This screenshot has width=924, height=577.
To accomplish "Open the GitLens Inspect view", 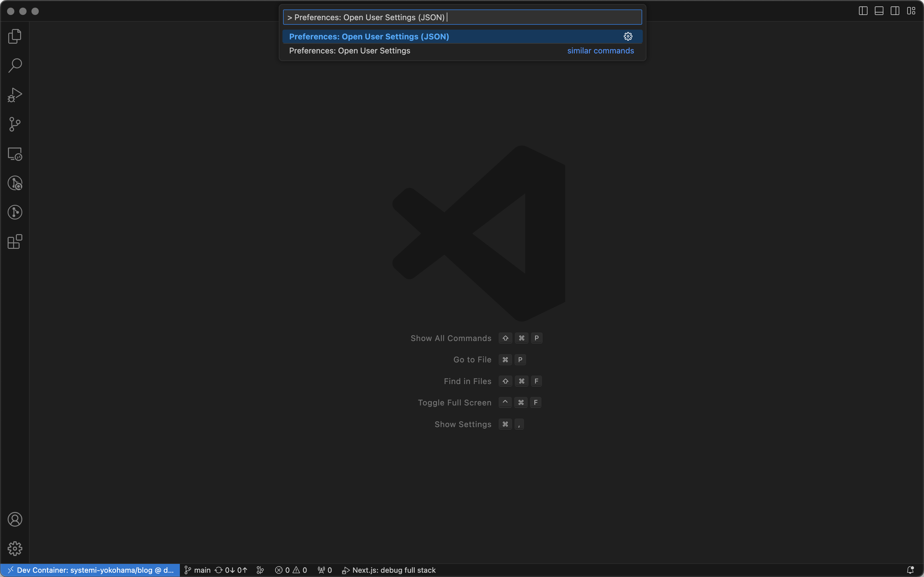I will (15, 183).
